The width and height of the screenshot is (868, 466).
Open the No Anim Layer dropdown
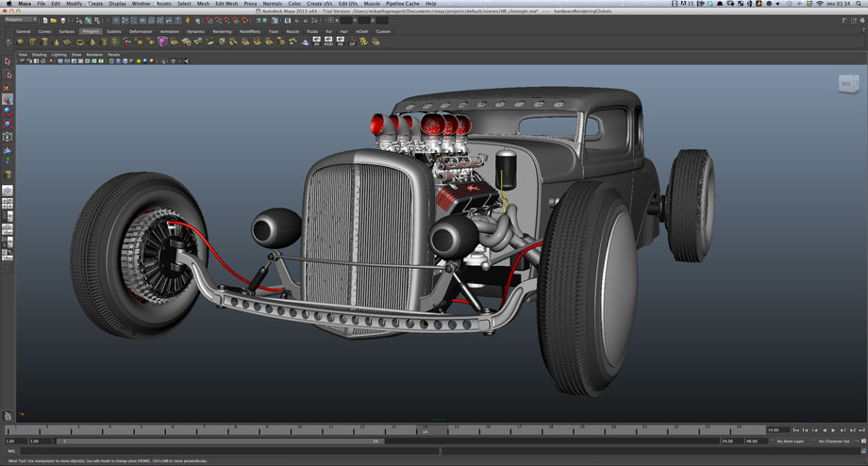pos(791,441)
